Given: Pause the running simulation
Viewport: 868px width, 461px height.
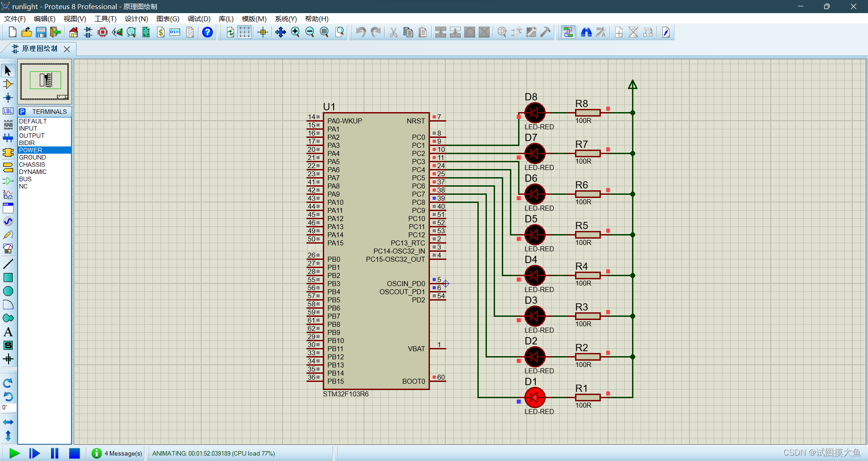Looking at the screenshot, I should (x=54, y=453).
